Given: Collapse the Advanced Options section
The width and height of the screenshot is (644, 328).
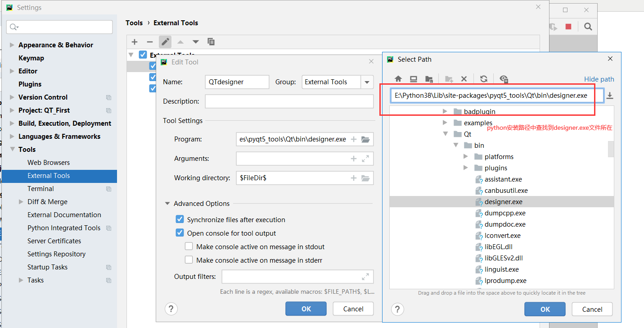Looking at the screenshot, I should point(168,204).
